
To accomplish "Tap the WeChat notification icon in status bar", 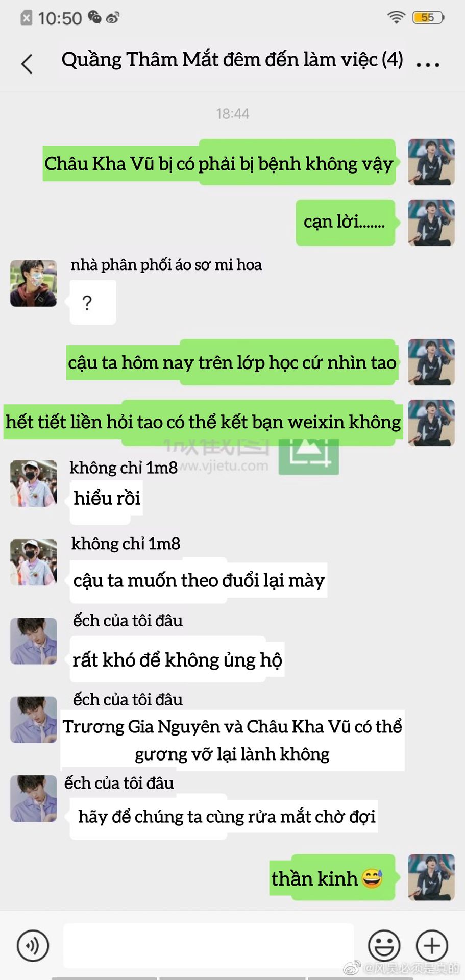I will (94, 18).
